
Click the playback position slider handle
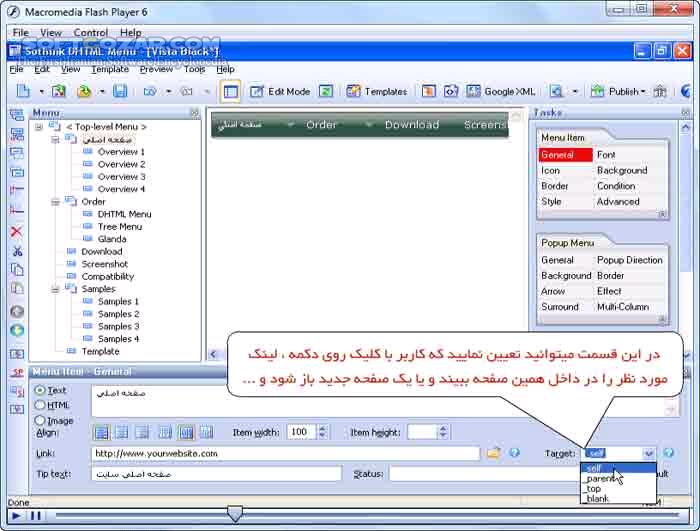[235, 514]
